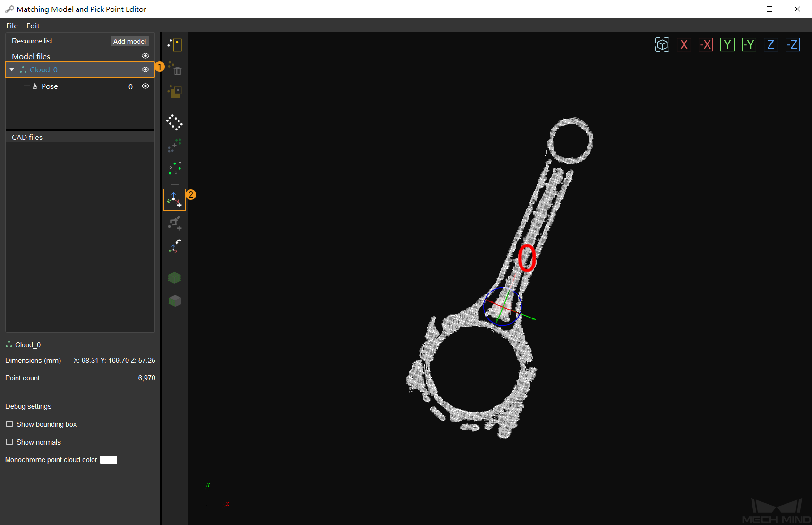Click the Dimensions value X: 98.31
The width and height of the screenshot is (812, 525).
coord(86,361)
